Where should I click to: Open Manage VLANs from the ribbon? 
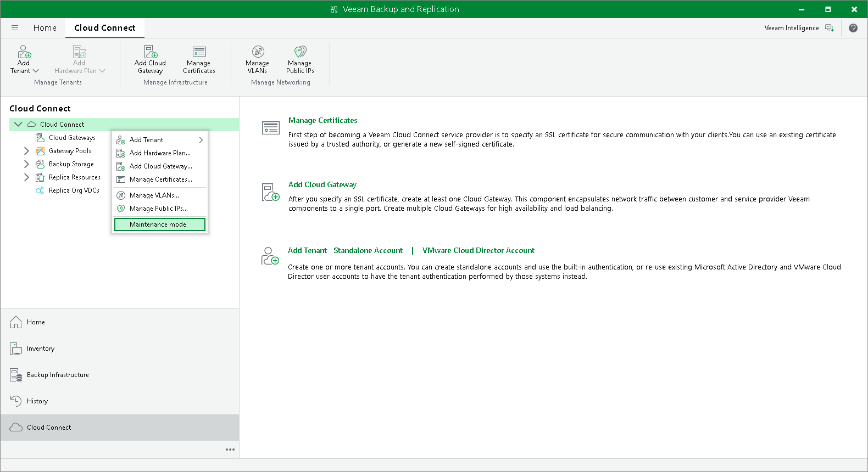pos(257,59)
